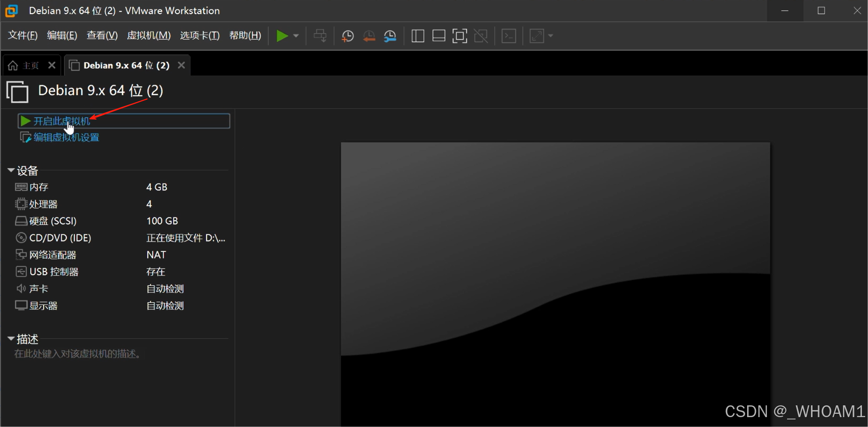The image size is (868, 427).
Task: Click the CPU icon beside 处理器
Action: click(21, 204)
